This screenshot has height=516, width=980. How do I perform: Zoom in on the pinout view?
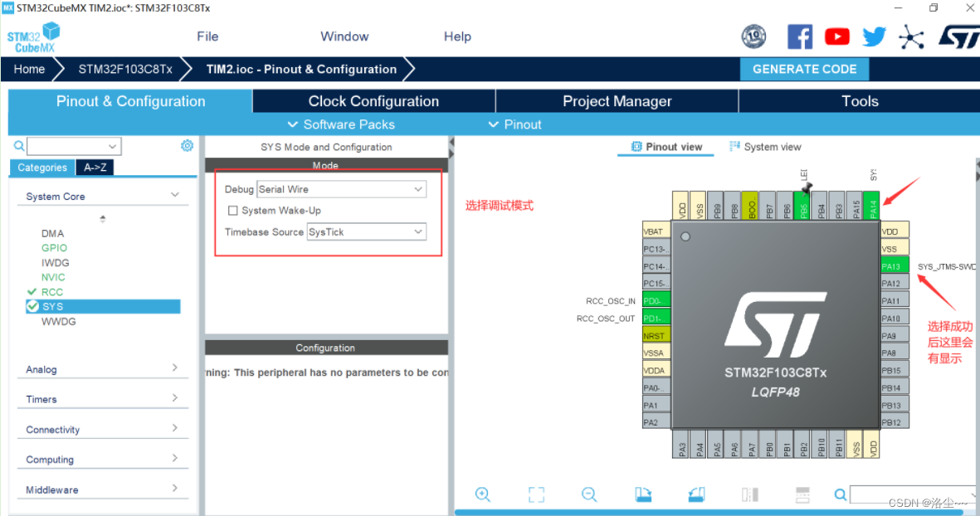482,494
